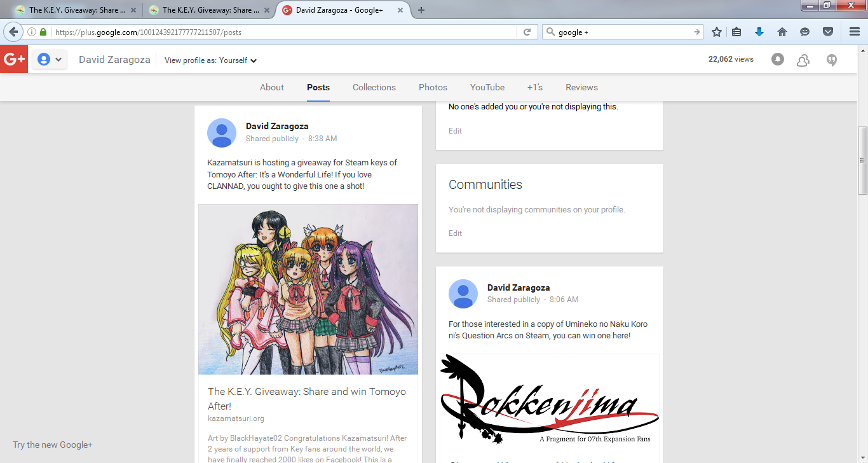
Task: Click the David Zaragoza name in the header bar
Action: [114, 60]
